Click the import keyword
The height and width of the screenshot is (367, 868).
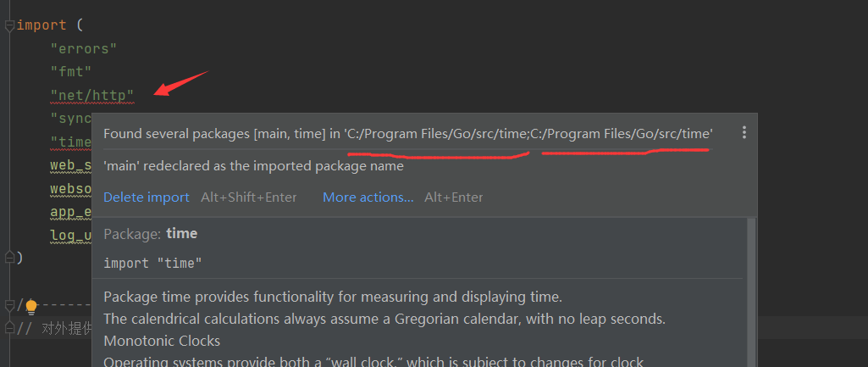pyautogui.click(x=41, y=25)
